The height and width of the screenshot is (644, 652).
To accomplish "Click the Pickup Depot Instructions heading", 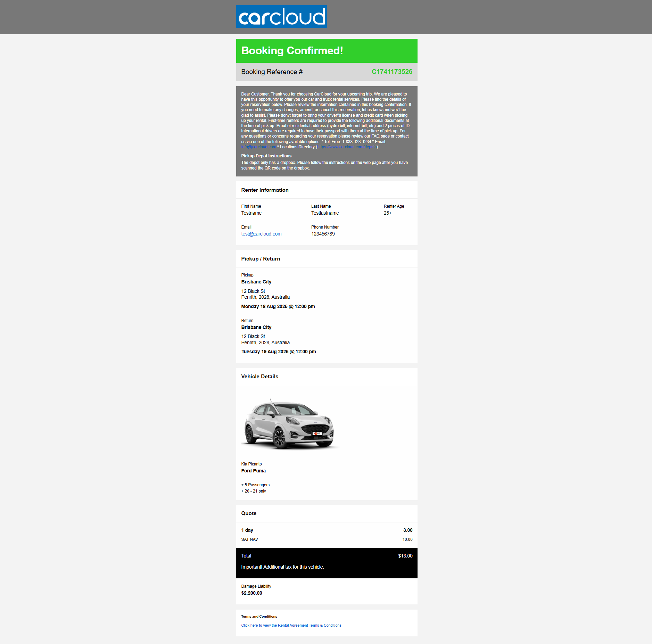I will (x=266, y=156).
